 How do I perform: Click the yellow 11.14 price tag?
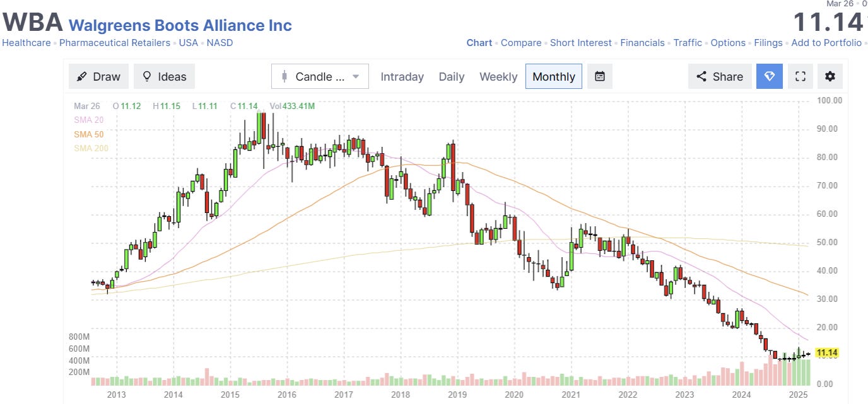tap(828, 353)
